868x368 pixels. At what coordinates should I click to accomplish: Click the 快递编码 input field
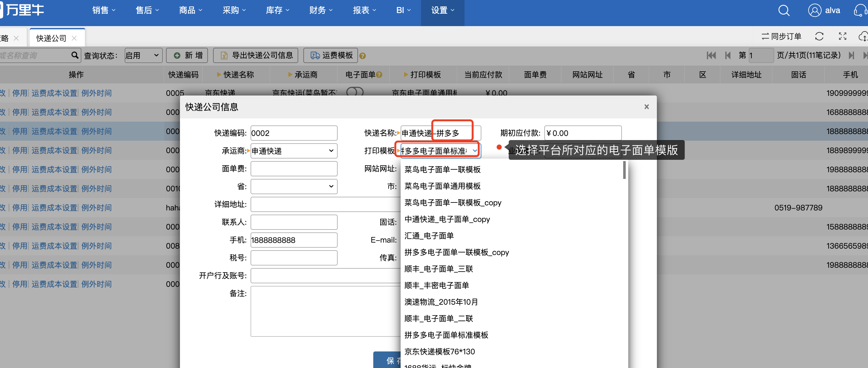coord(293,133)
